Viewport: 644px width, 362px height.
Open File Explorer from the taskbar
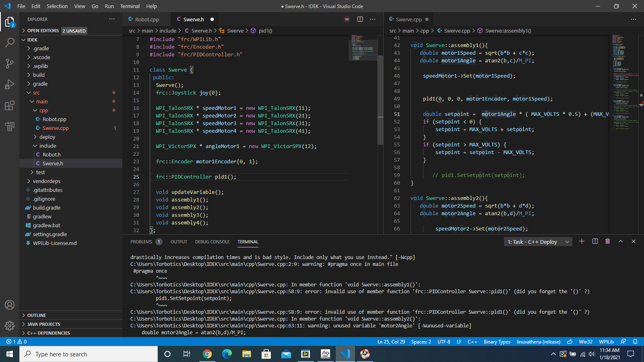[x=247, y=354]
